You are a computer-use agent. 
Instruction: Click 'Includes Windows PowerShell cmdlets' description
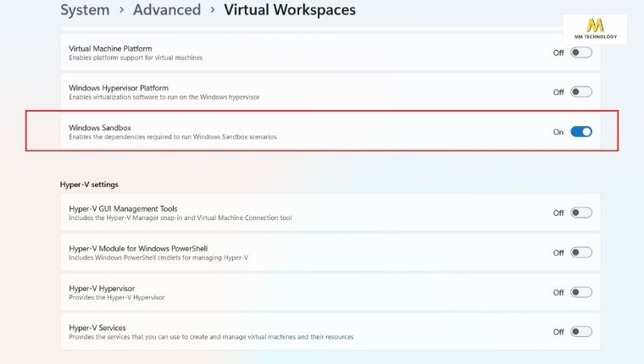[x=158, y=257]
